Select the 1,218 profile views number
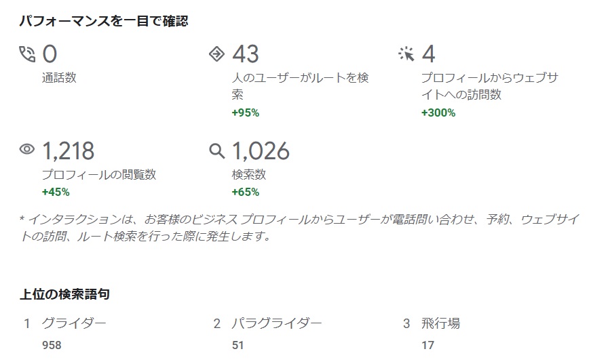 68,150
